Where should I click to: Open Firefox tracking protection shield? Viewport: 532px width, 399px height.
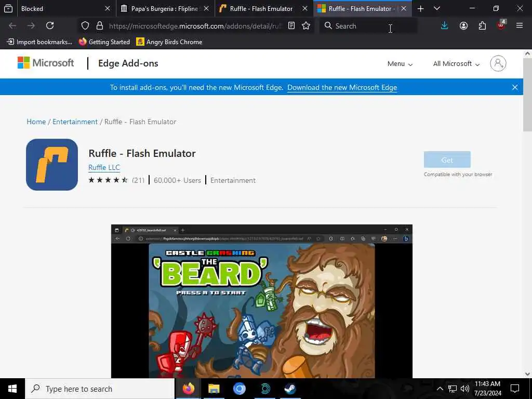click(85, 26)
